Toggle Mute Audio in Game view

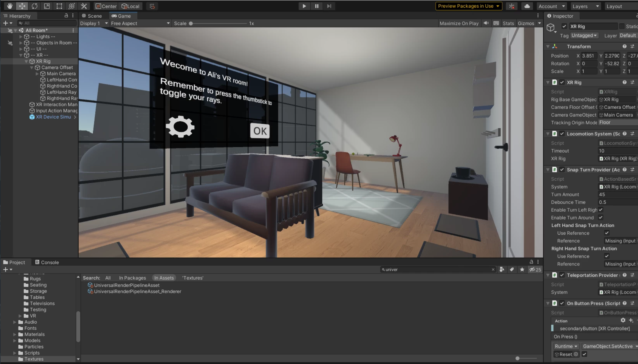coord(486,23)
